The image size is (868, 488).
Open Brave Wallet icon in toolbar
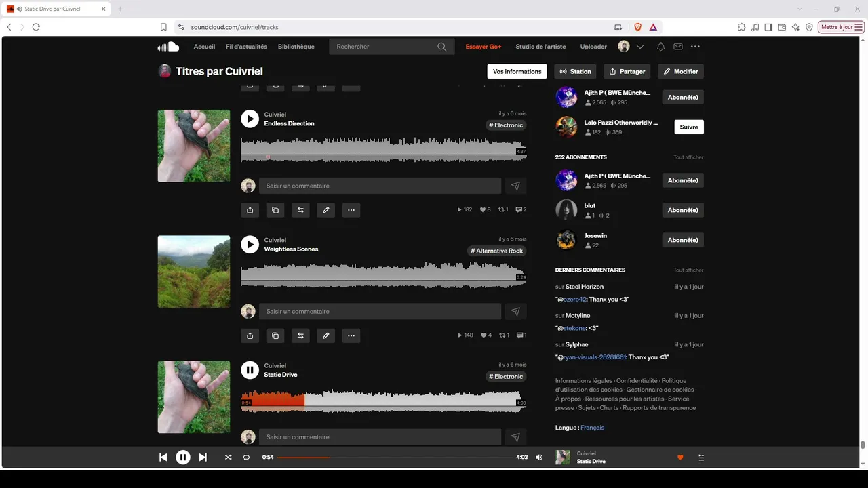782,27
